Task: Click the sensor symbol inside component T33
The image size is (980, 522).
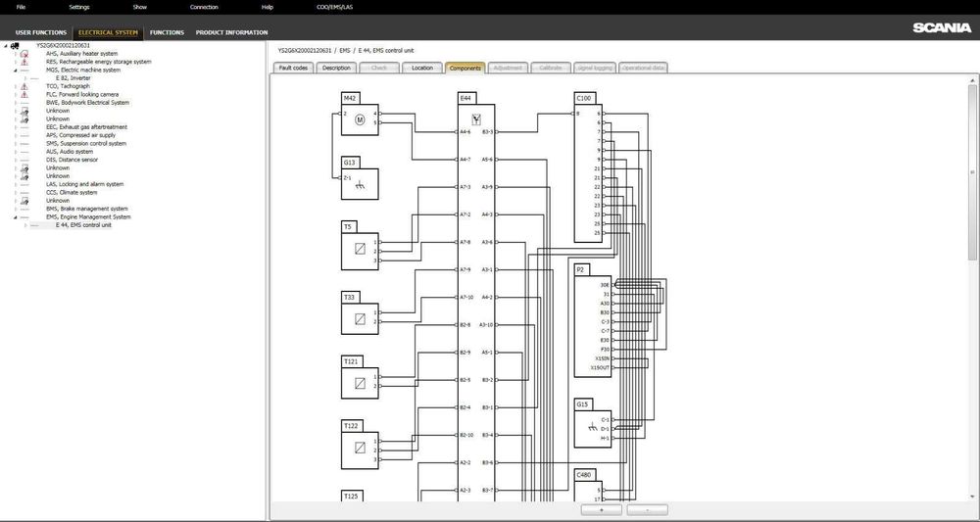Action: [x=360, y=319]
